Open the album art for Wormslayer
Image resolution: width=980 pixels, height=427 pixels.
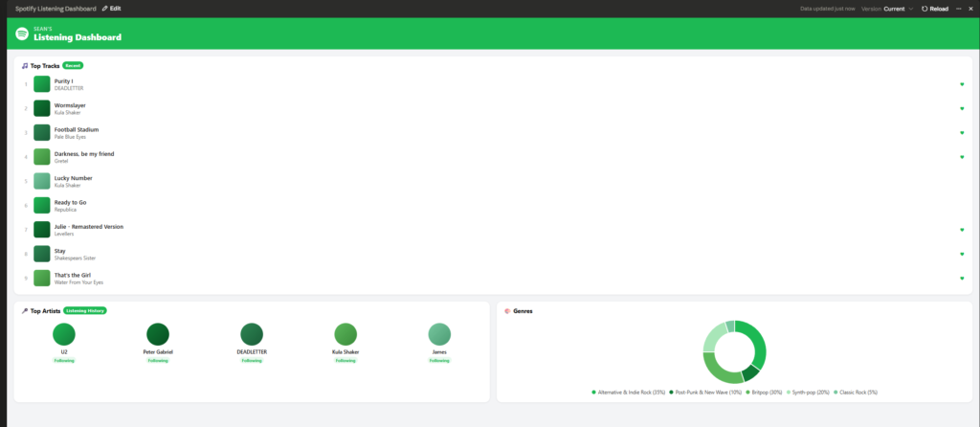point(42,108)
